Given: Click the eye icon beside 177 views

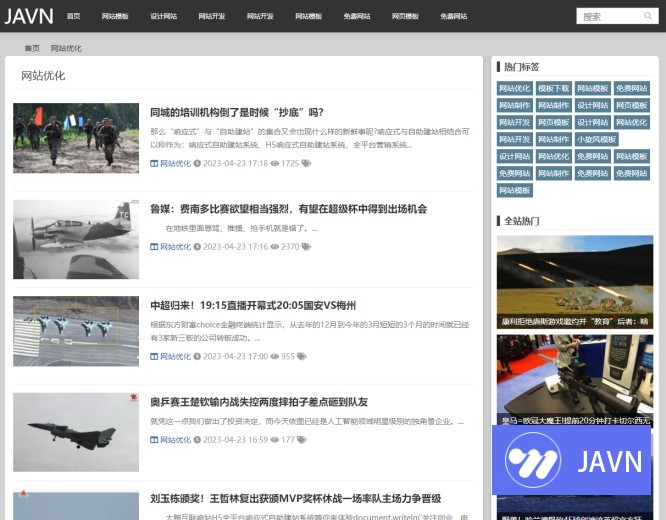Looking at the screenshot, I should pyautogui.click(x=275, y=439).
